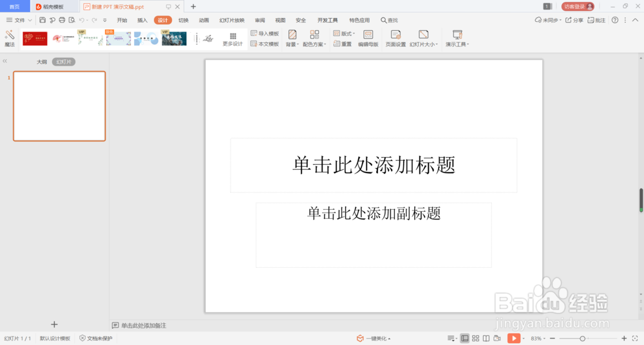Switch to the 开始 ribbon tab
Screen dimensions: 644x345
[x=122, y=20]
